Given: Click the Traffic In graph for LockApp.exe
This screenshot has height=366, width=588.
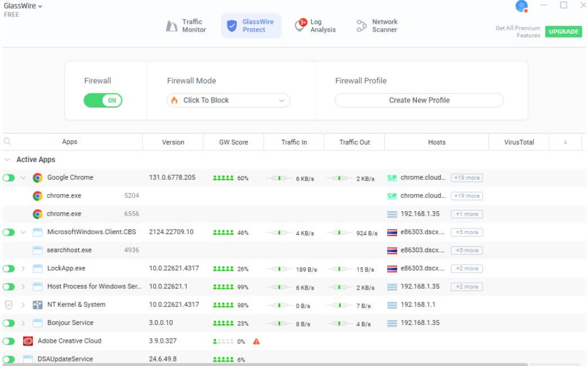Looking at the screenshot, I should point(279,269).
